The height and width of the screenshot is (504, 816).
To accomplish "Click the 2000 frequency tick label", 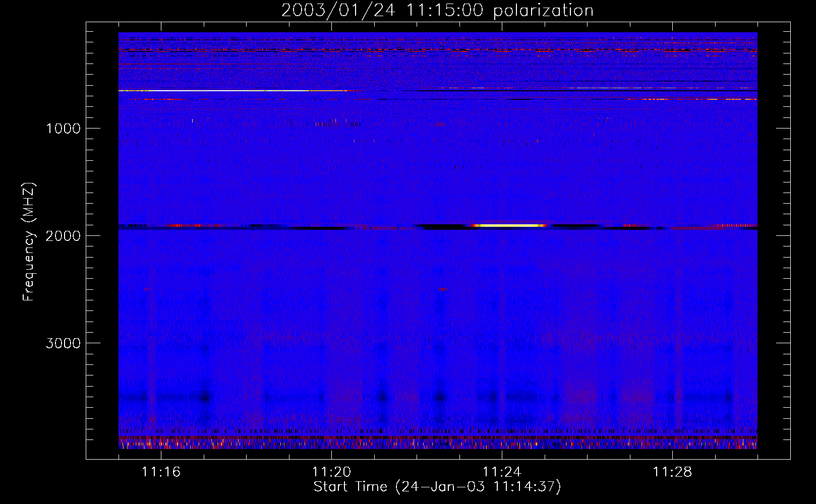I will (x=64, y=236).
